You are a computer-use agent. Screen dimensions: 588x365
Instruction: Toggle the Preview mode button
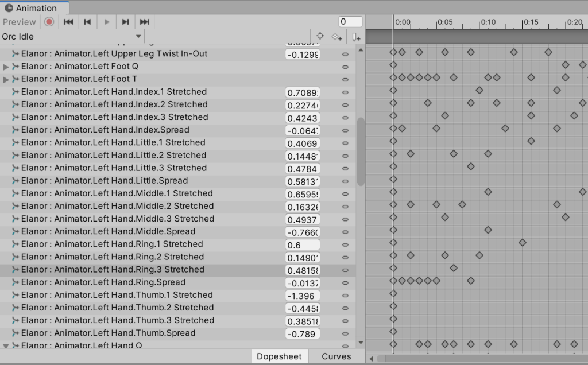coord(20,22)
